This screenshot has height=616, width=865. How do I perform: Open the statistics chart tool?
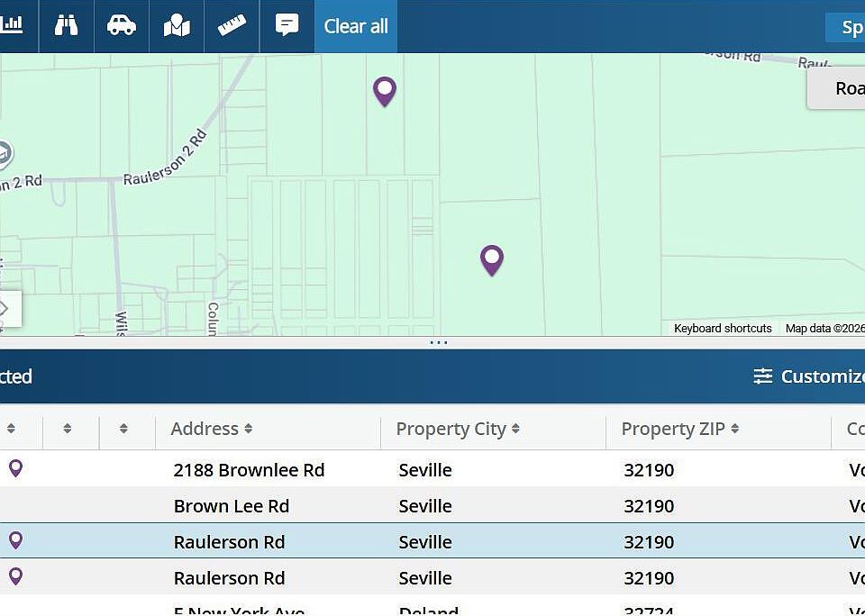click(x=13, y=25)
